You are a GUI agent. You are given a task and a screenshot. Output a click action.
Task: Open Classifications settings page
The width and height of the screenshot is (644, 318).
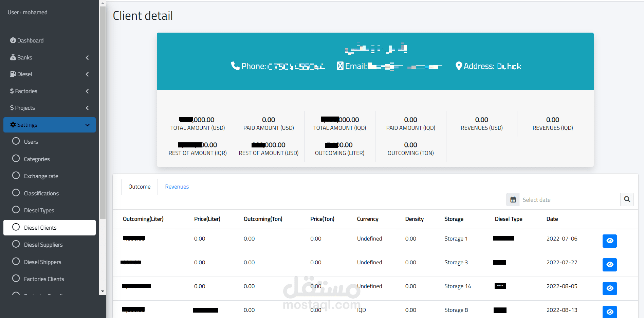50,193
